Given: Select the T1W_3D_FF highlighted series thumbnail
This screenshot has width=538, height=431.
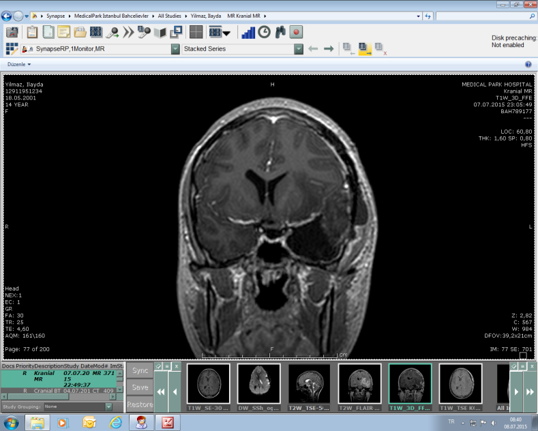Looking at the screenshot, I should point(410,383).
